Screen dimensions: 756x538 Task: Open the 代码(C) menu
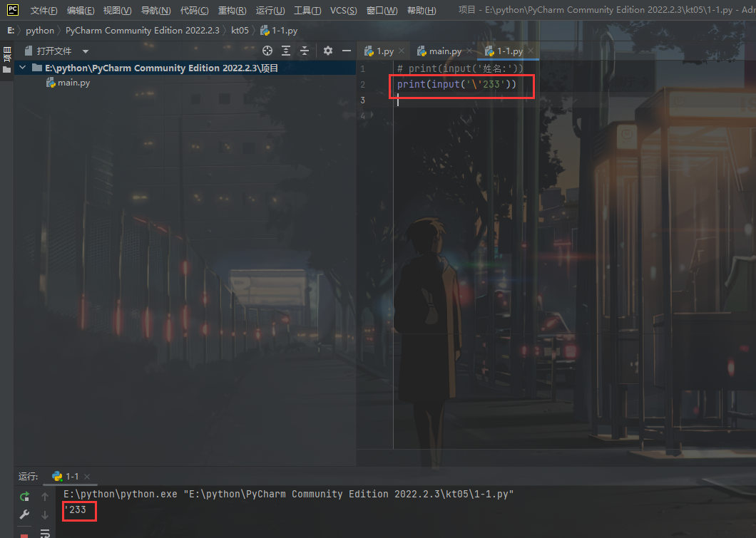194,10
